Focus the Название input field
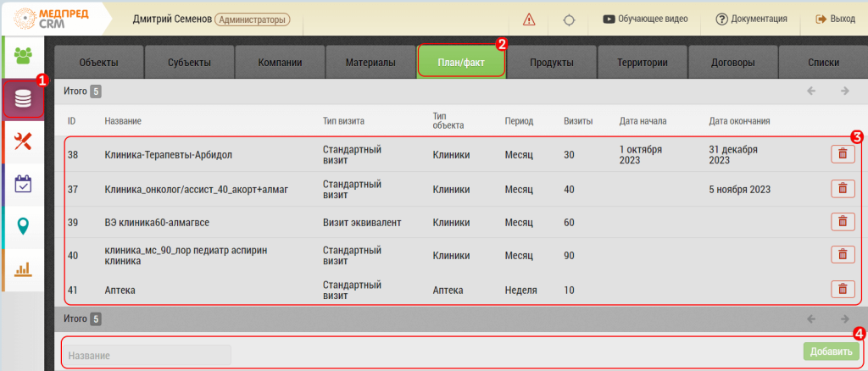The height and width of the screenshot is (371, 868). [x=147, y=356]
